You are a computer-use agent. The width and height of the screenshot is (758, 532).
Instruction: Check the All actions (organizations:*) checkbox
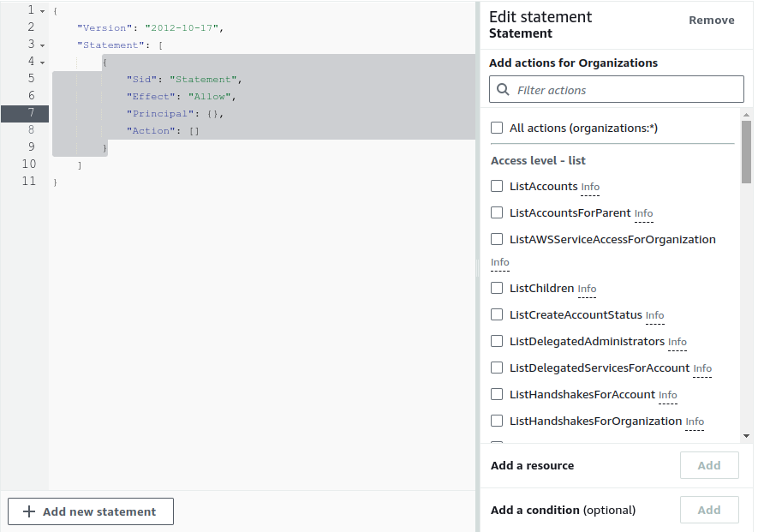[497, 128]
